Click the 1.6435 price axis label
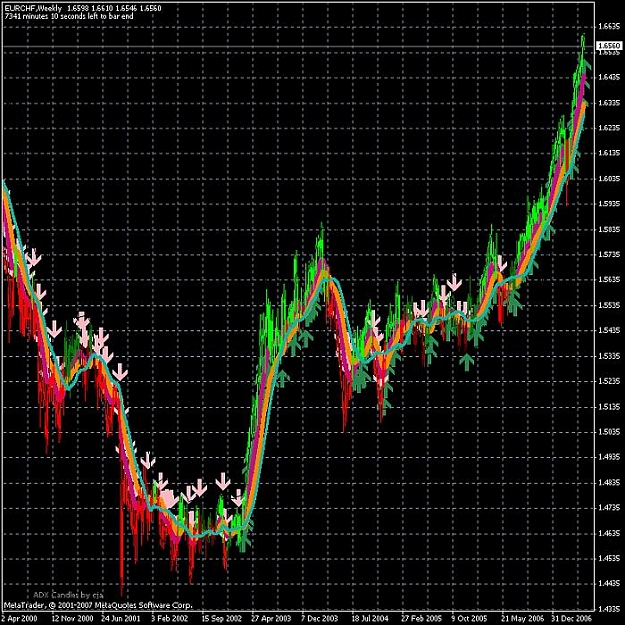Screen dimensions: 625x625 [609, 77]
